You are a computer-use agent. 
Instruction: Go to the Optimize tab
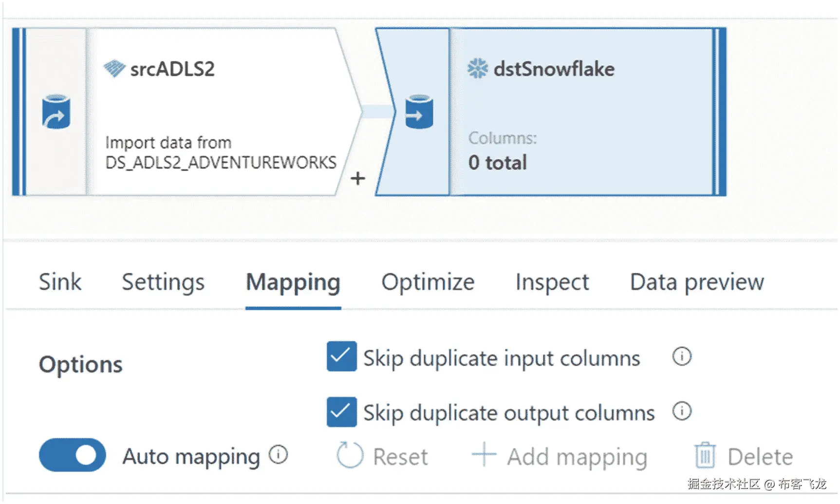coord(428,282)
